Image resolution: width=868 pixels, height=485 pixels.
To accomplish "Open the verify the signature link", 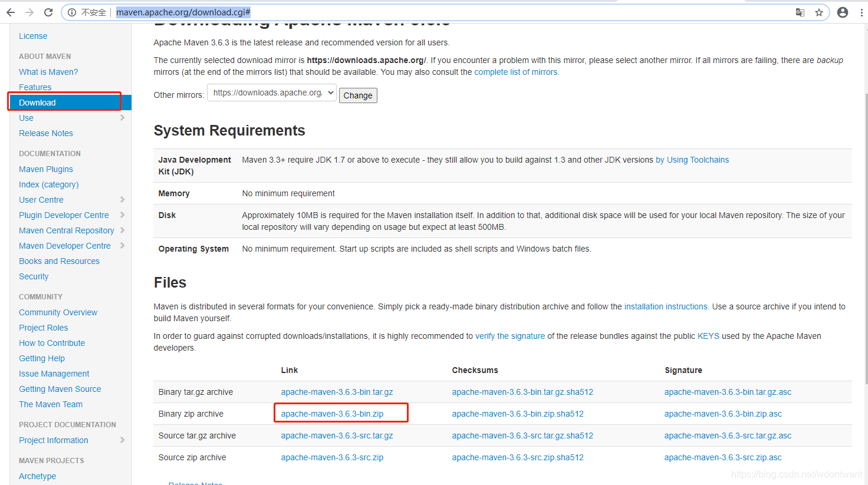I will pos(510,336).
